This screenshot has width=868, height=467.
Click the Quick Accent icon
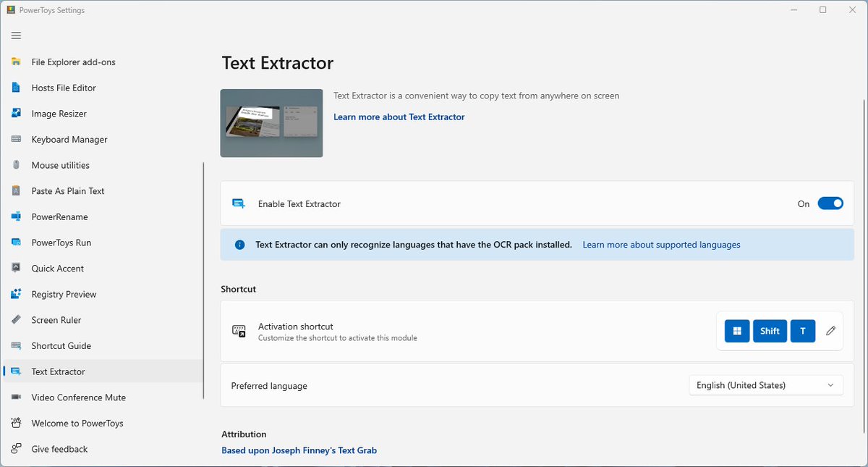(16, 269)
